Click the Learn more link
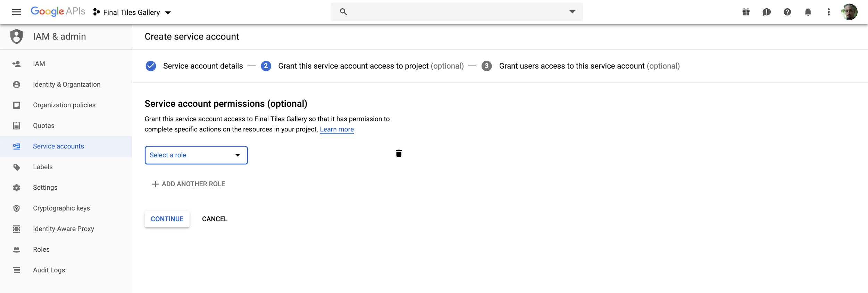This screenshot has width=868, height=293. [337, 129]
